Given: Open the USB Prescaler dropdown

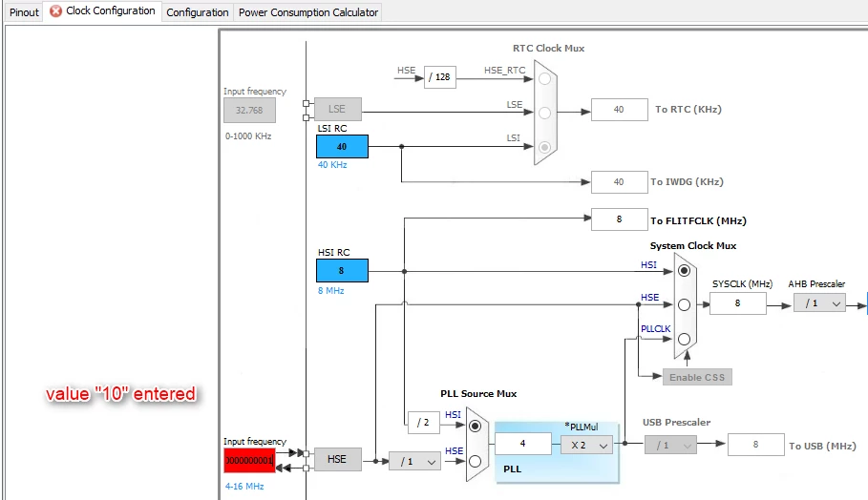Looking at the screenshot, I should (x=670, y=445).
